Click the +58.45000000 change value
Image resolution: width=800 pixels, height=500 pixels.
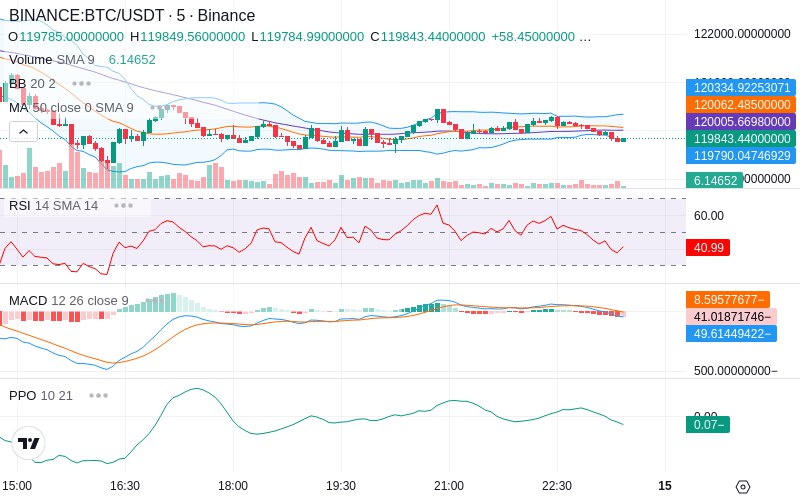(x=533, y=37)
